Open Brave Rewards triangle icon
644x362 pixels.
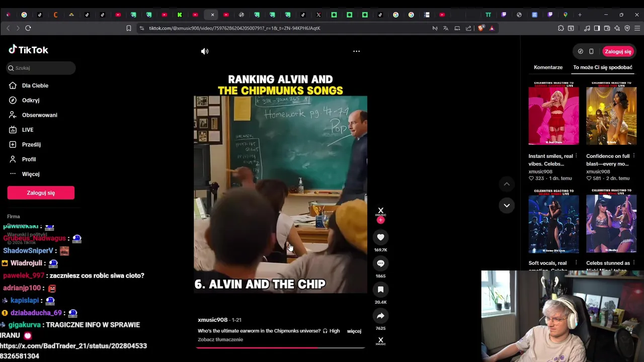(492, 28)
